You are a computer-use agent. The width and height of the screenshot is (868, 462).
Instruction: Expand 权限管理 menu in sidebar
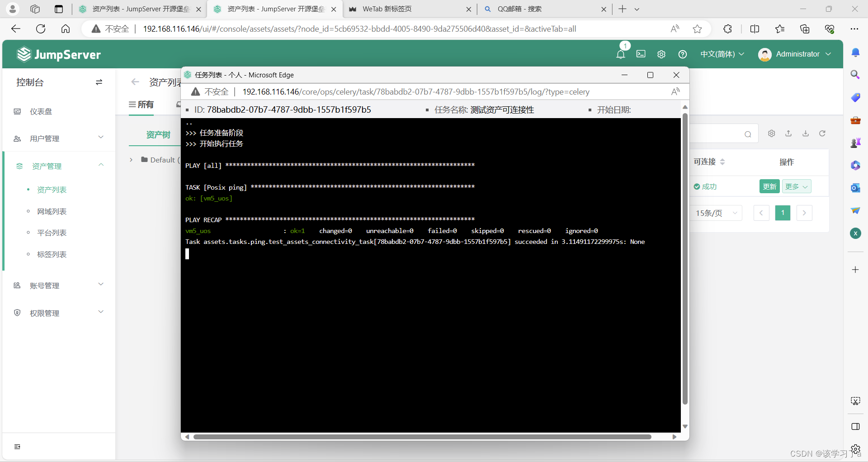(59, 313)
